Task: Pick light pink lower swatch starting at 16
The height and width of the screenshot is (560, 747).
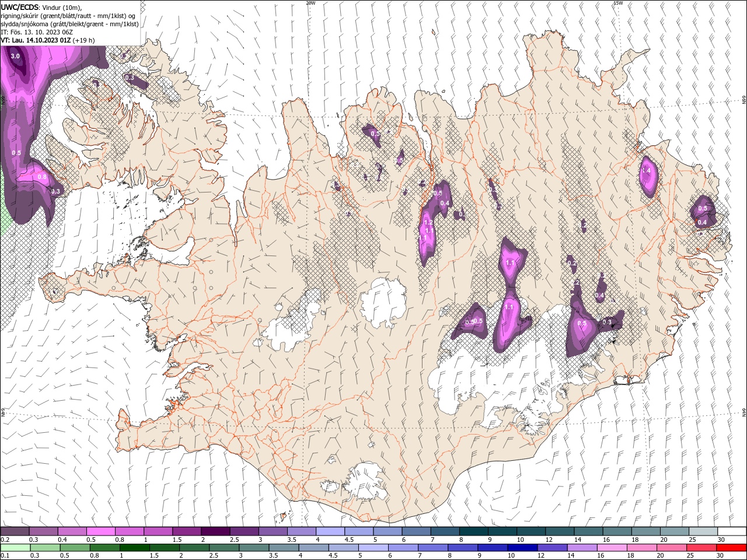Action: [x=611, y=548]
